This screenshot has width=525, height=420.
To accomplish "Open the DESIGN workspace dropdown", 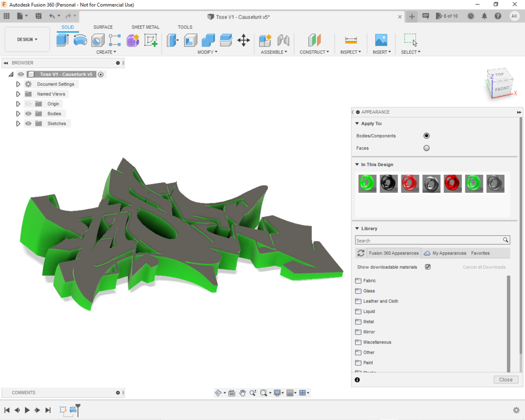I will click(x=27, y=39).
